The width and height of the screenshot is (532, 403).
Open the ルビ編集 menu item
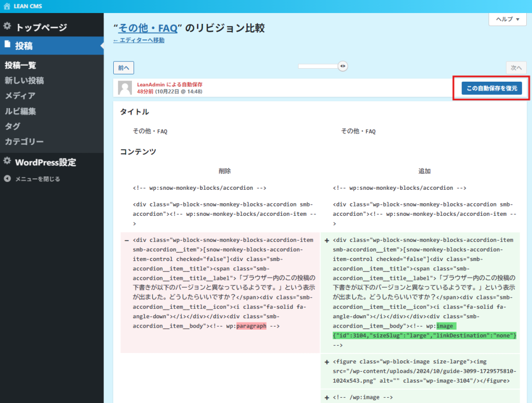tap(20, 111)
